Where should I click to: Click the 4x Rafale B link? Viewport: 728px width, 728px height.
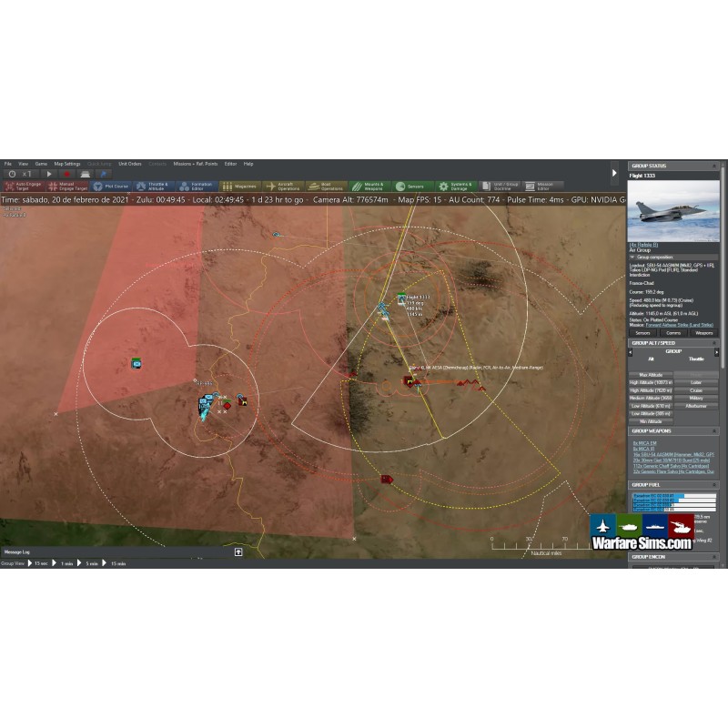[645, 246]
